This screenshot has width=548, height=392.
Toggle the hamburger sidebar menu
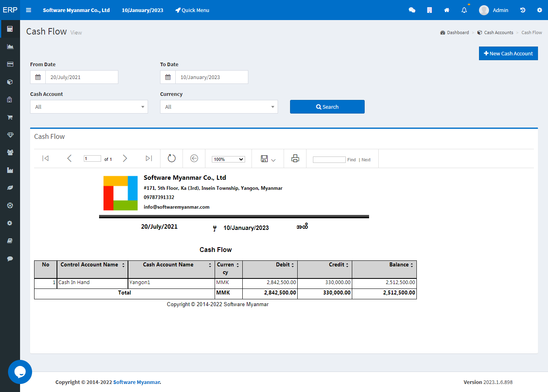coord(28,10)
